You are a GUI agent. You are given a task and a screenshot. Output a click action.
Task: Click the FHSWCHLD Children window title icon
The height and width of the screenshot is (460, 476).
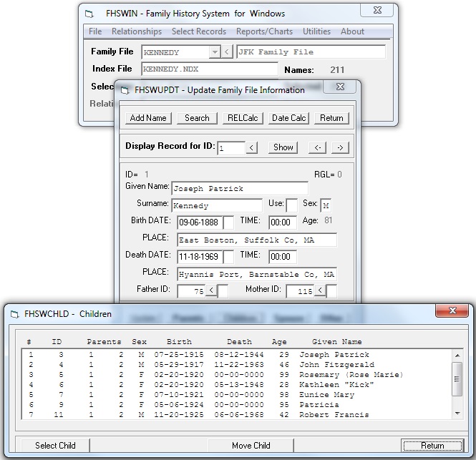pyautogui.click(x=14, y=314)
